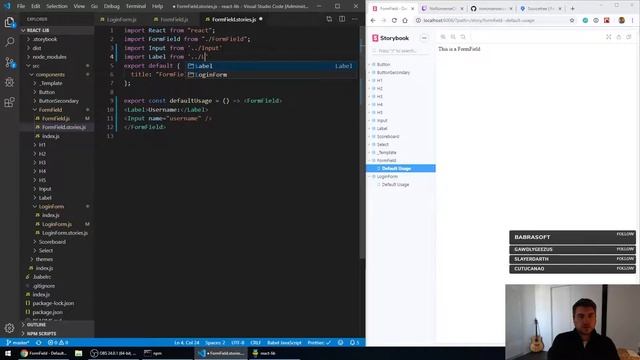Select the Label autocomplete suggestion
The image size is (640, 360).
coord(270,66)
